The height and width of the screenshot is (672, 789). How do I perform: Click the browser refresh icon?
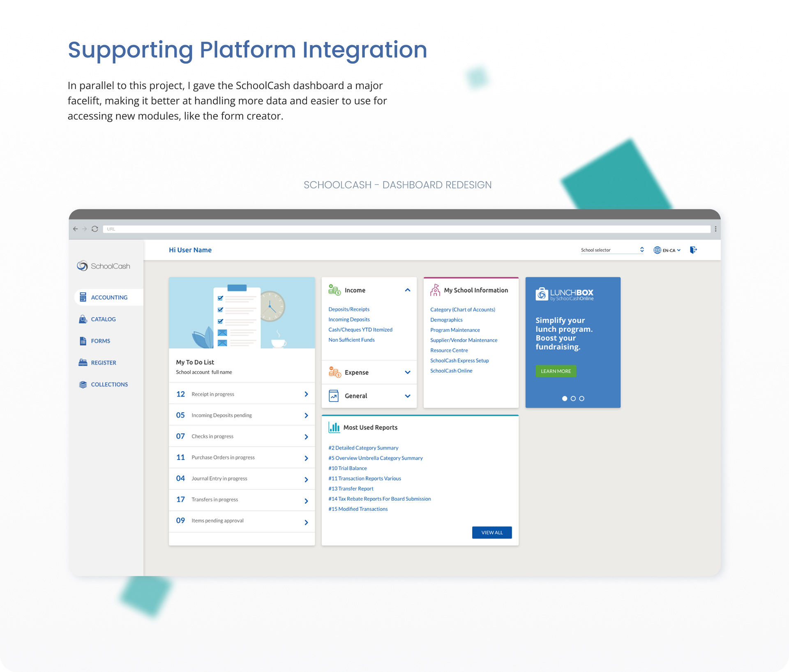(x=95, y=229)
